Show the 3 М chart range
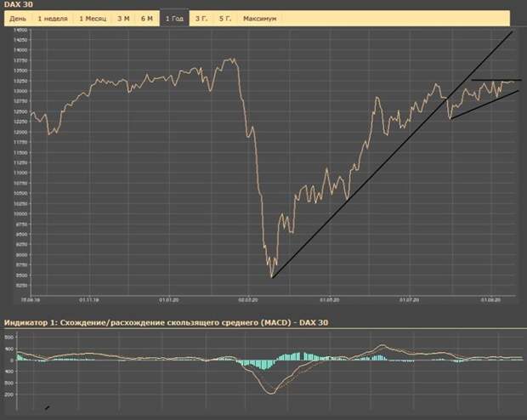This screenshot has height=420, width=527. [x=123, y=19]
